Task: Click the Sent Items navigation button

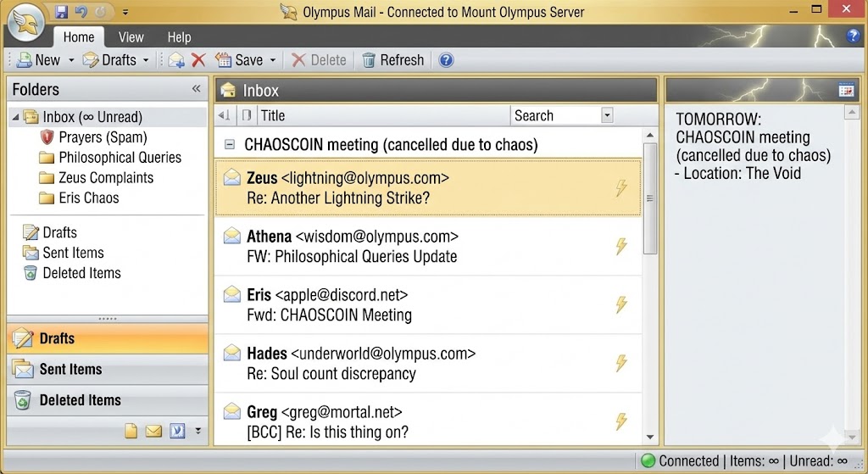Action: (x=108, y=370)
